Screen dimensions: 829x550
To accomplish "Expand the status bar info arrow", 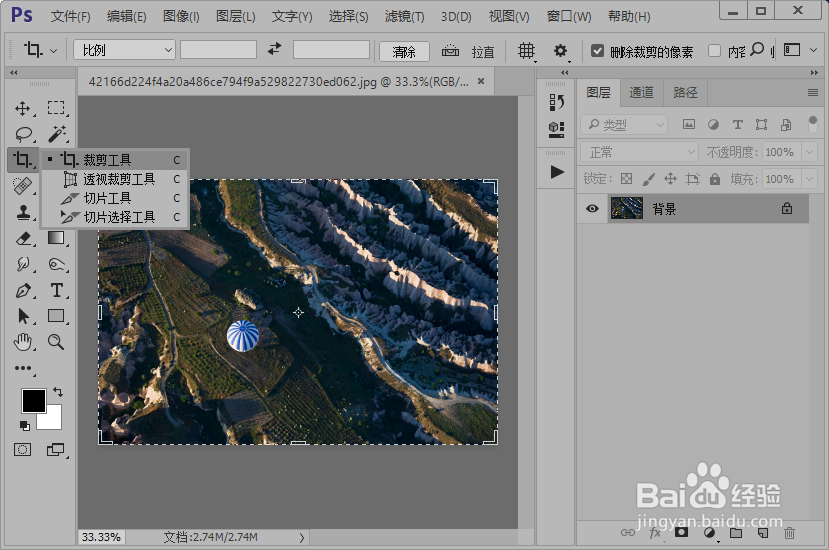I will [x=301, y=537].
